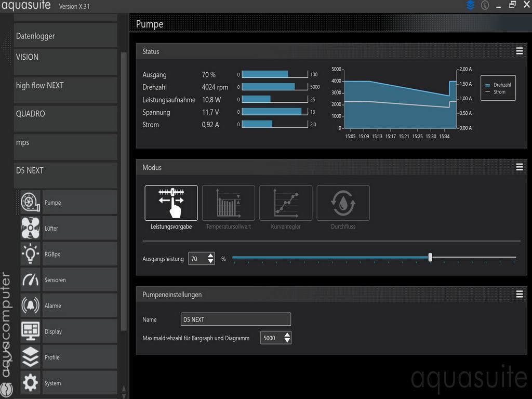532x399 pixels.
Task: Expand the QUADRO device section
Action: click(x=65, y=119)
